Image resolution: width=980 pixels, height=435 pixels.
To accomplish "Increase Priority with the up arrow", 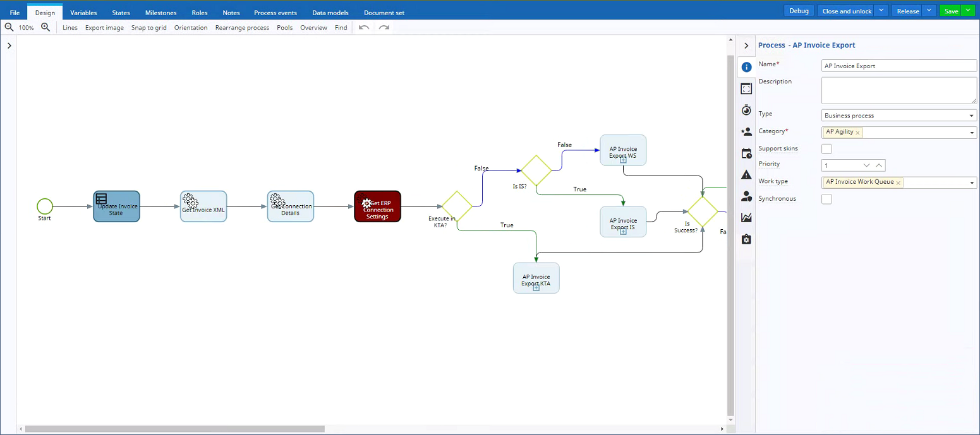I will (879, 165).
